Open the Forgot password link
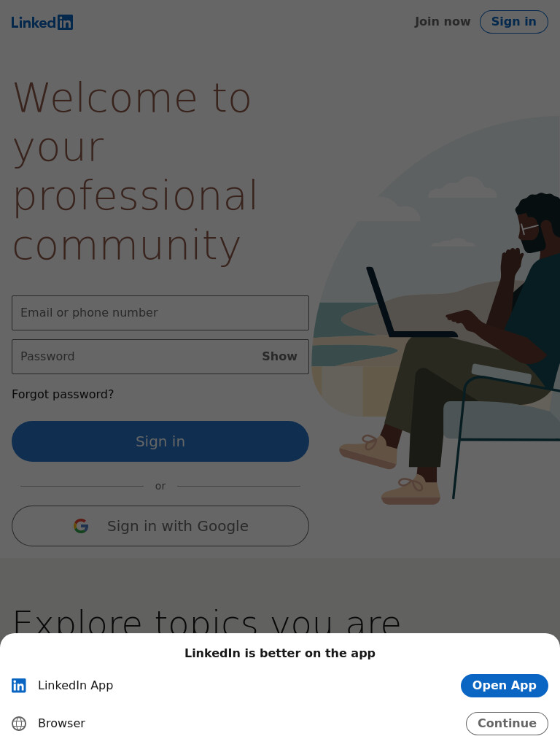The image size is (560, 747). click(63, 395)
